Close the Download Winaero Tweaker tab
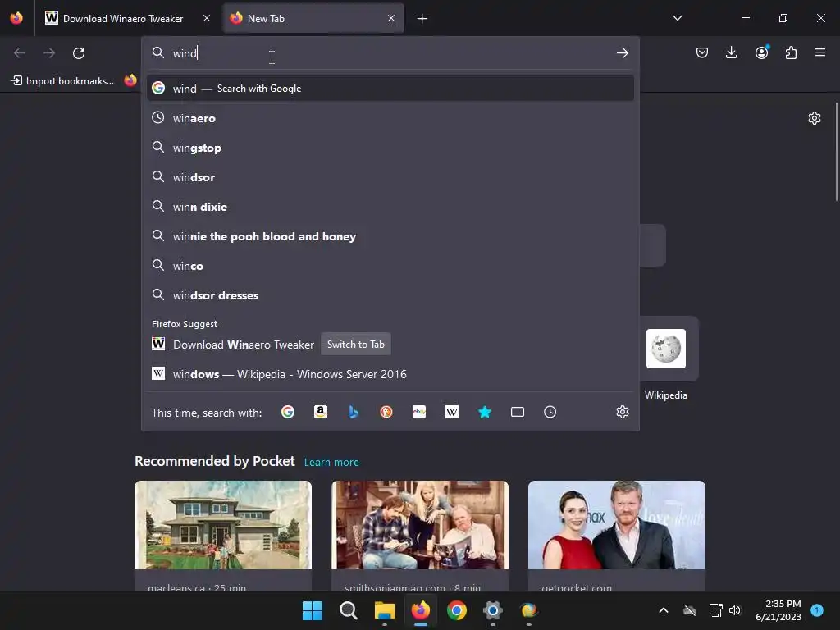 coord(207,18)
